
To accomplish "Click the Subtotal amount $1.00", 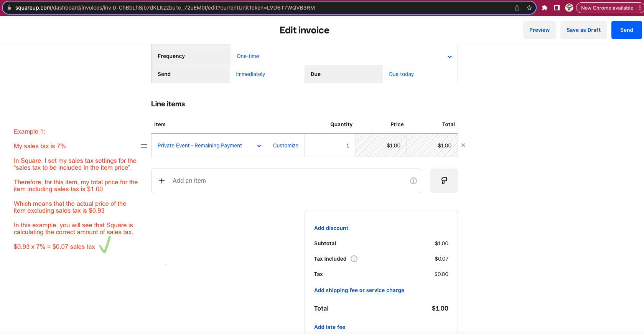I will click(441, 243).
